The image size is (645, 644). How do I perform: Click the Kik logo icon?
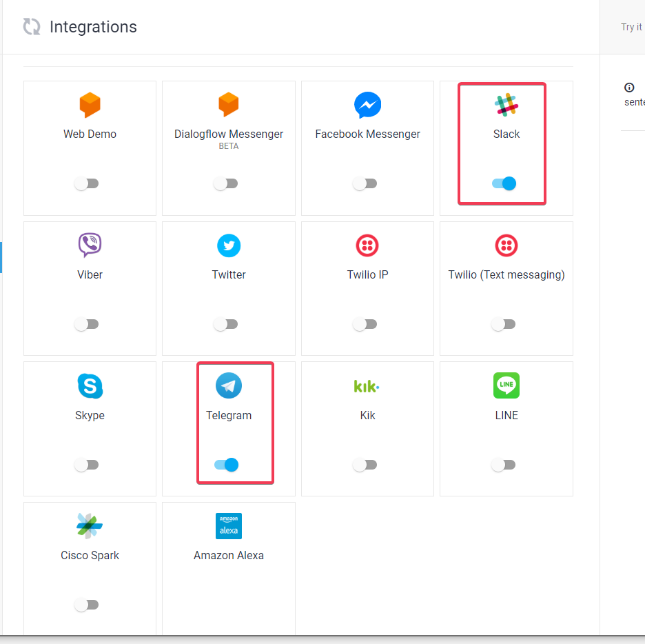pyautogui.click(x=367, y=386)
